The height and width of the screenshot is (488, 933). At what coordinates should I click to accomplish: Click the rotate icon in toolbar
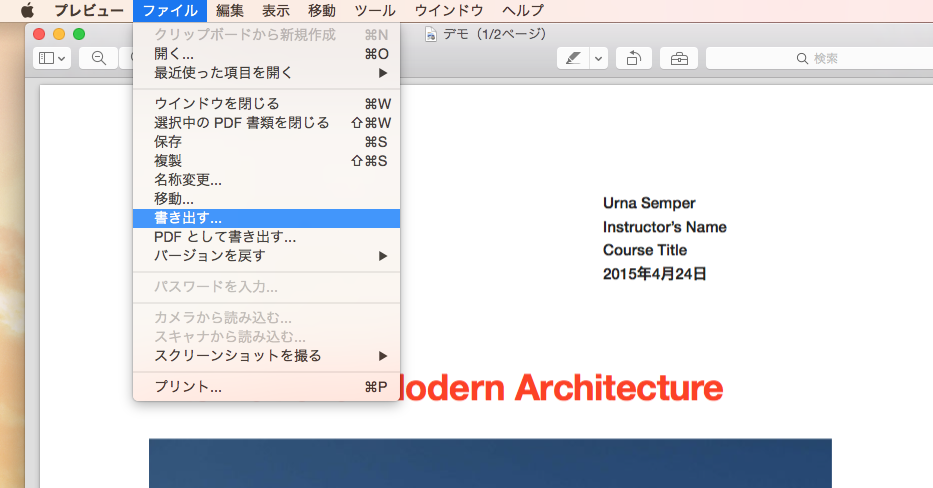634,58
